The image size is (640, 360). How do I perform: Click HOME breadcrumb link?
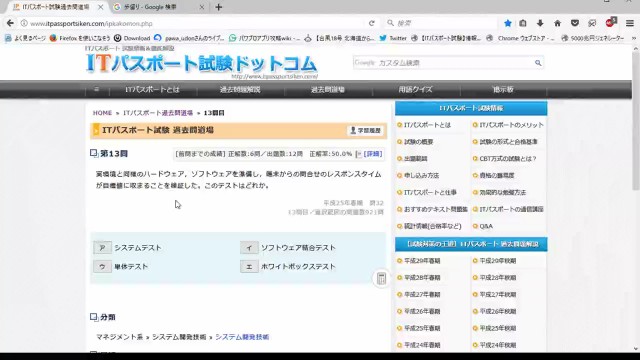pos(102,113)
